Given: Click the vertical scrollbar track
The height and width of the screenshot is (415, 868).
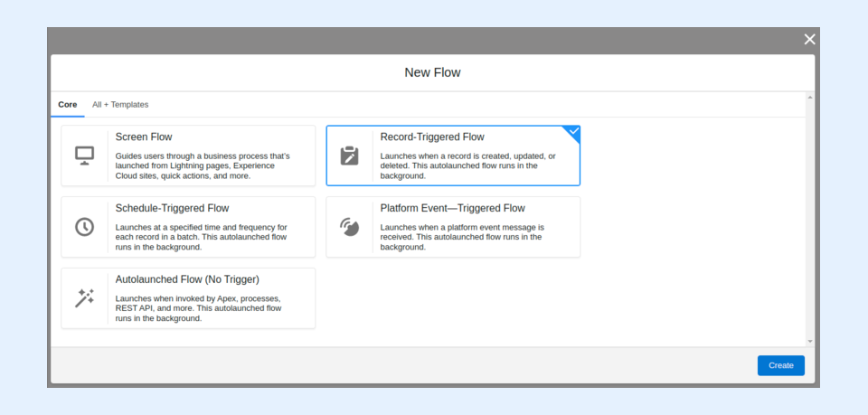Looking at the screenshot, I should click(809, 217).
